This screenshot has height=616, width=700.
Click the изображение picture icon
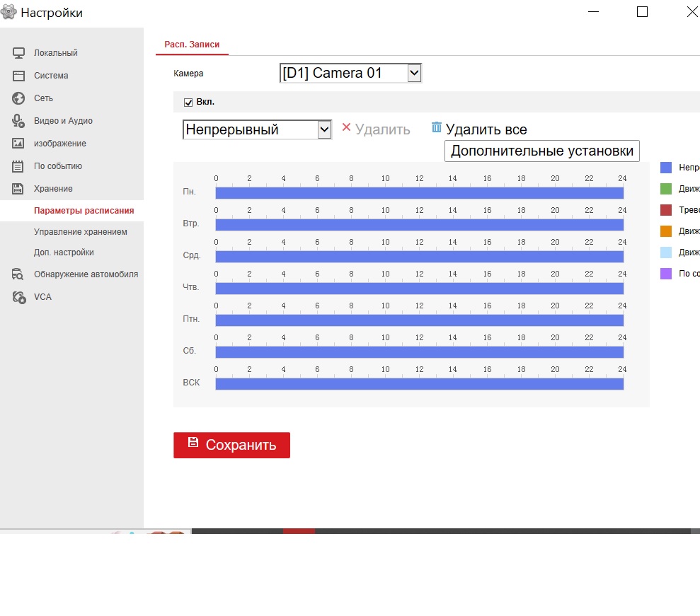click(x=19, y=144)
